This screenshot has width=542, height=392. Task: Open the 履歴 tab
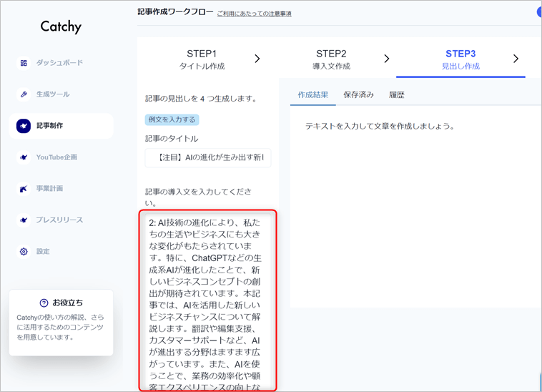[396, 94]
